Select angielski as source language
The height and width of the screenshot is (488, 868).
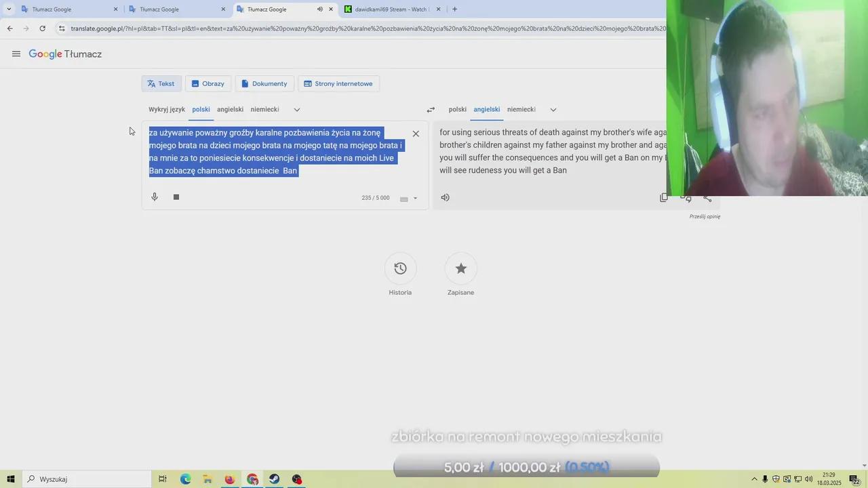230,109
